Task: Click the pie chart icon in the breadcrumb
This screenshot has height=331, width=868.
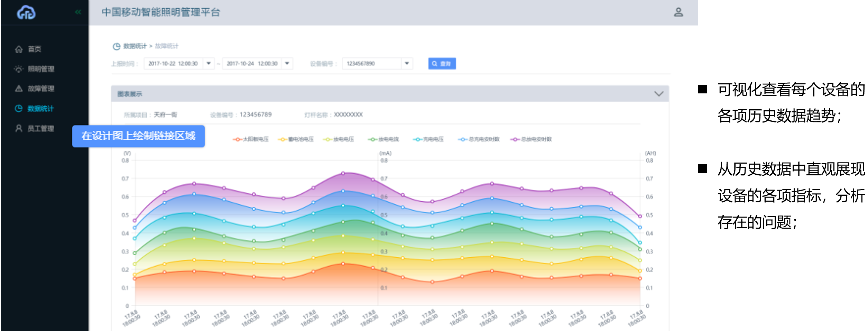Action: [117, 46]
